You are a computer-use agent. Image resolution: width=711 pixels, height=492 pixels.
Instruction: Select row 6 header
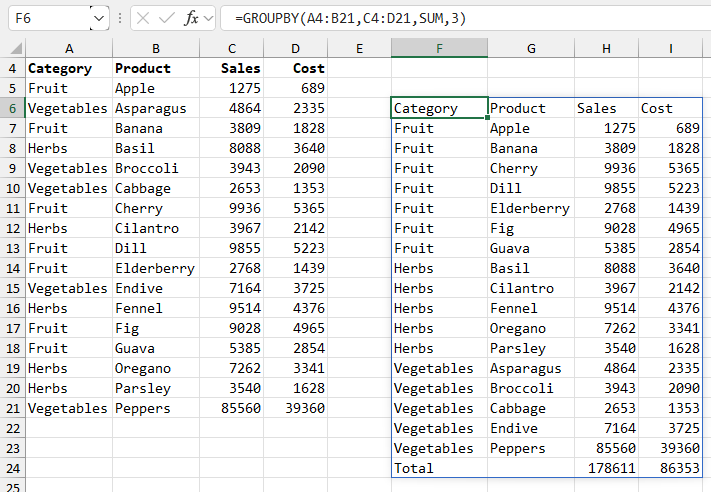click(x=13, y=108)
